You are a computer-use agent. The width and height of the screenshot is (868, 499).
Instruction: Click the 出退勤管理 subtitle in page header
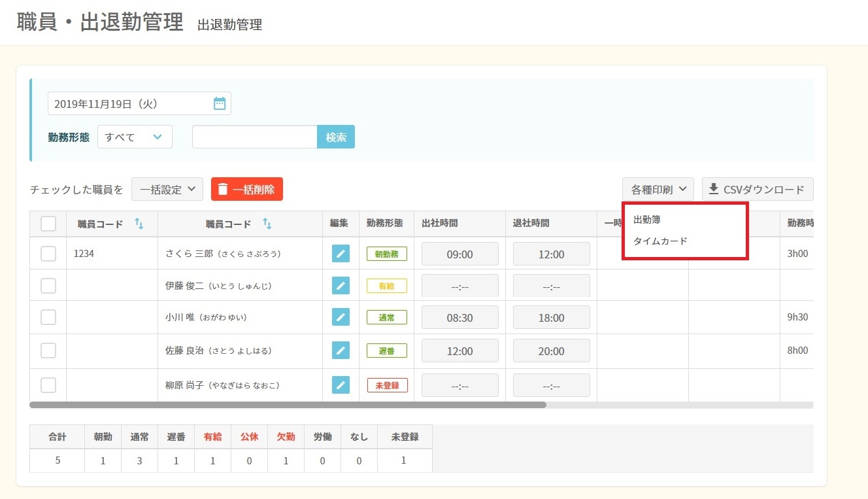pos(229,25)
